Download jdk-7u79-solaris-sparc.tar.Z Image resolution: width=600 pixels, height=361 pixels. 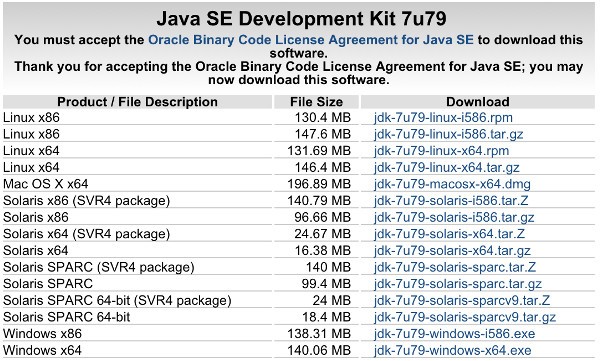(455, 267)
